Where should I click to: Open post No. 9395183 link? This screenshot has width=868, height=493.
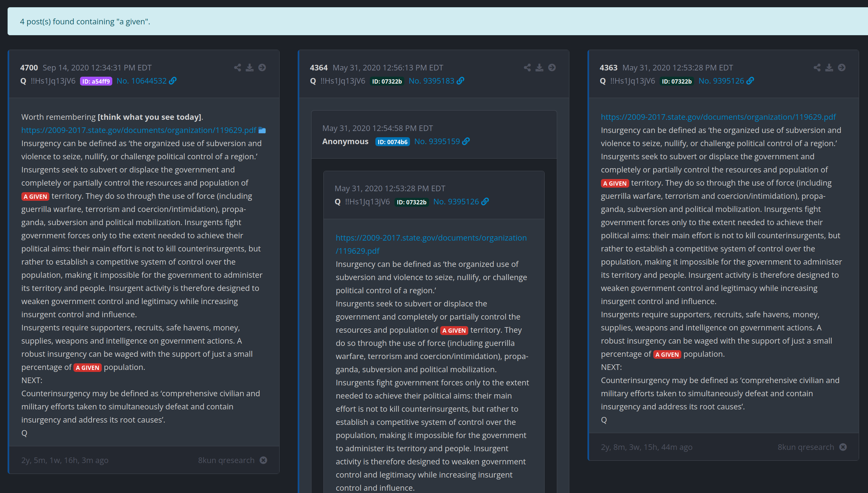point(431,81)
